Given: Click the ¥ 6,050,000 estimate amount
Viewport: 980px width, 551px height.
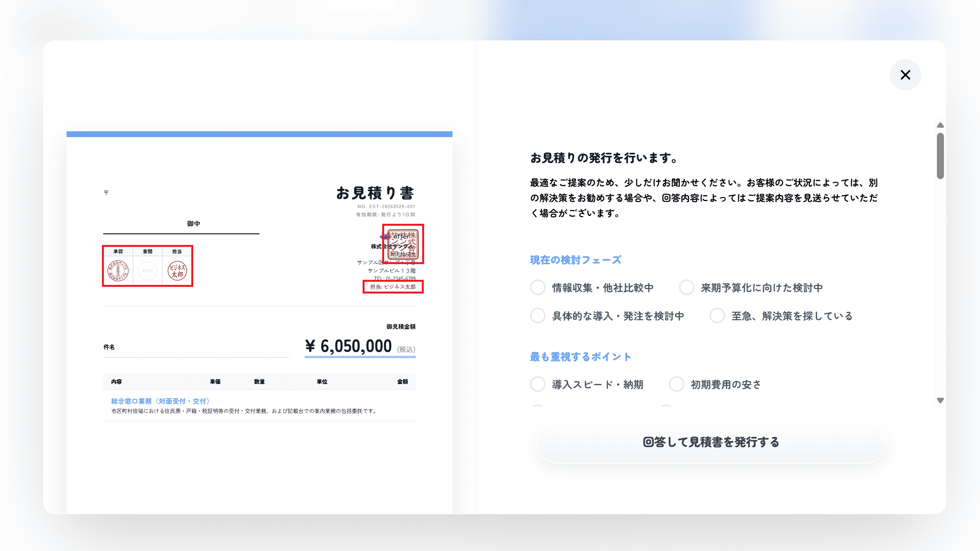Looking at the screenshot, I should [x=348, y=346].
